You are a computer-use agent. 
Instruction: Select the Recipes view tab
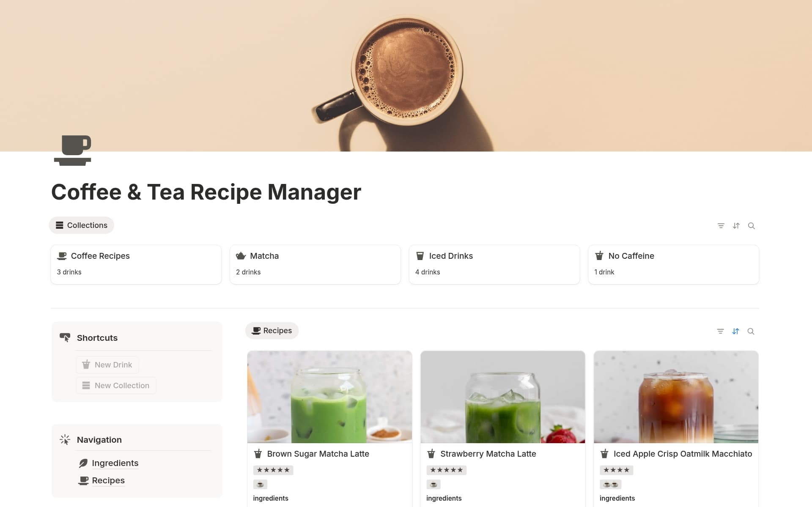pos(272,331)
